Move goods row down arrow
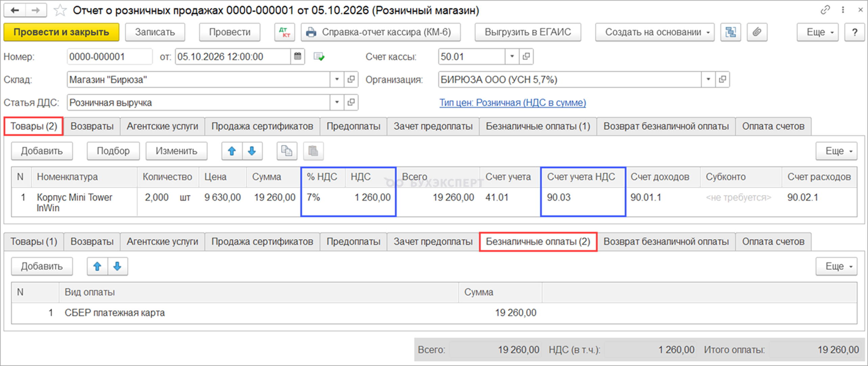This screenshot has width=868, height=366. [x=252, y=151]
